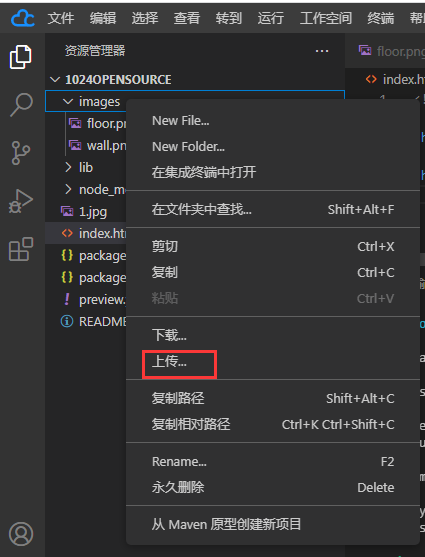Select 永久删除 from context menu

(x=273, y=487)
